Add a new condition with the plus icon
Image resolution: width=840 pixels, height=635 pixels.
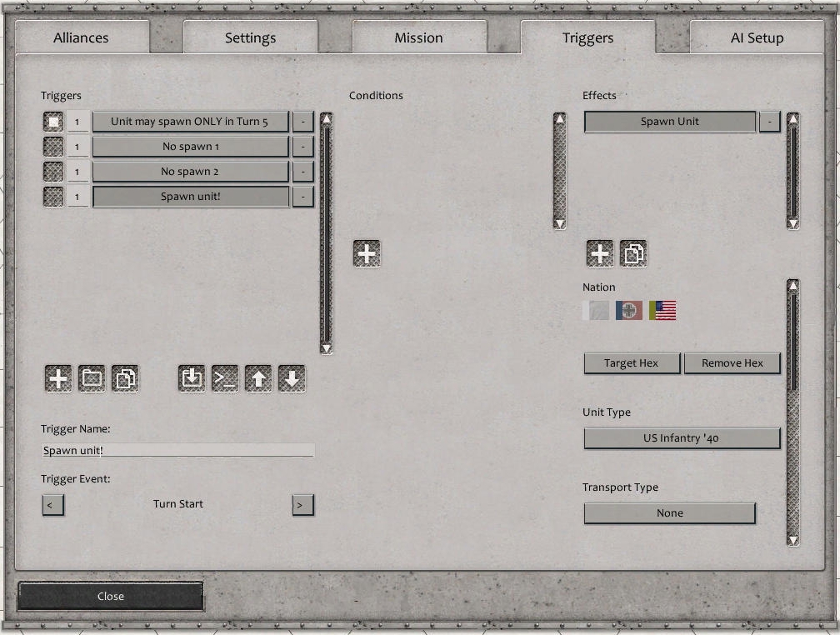(367, 253)
